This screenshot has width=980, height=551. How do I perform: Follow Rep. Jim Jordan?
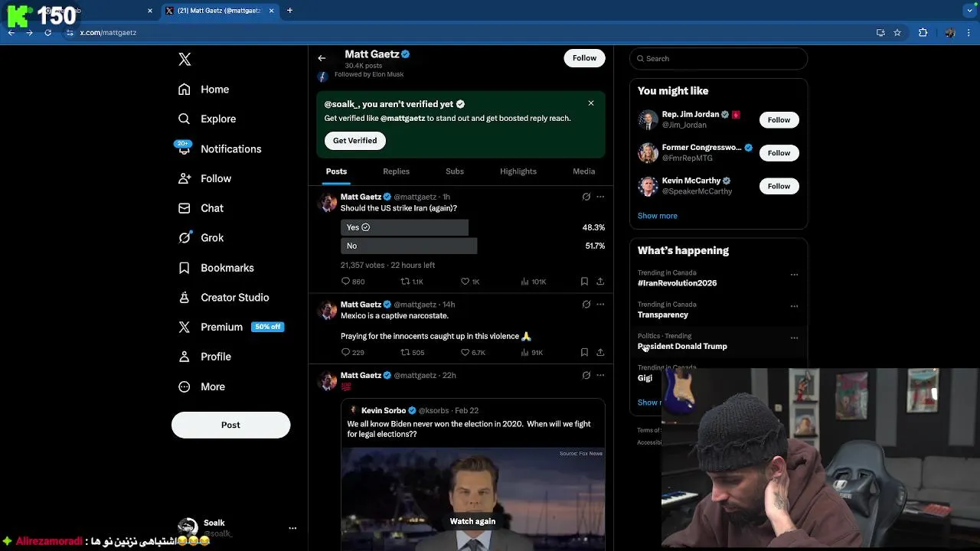[779, 119]
